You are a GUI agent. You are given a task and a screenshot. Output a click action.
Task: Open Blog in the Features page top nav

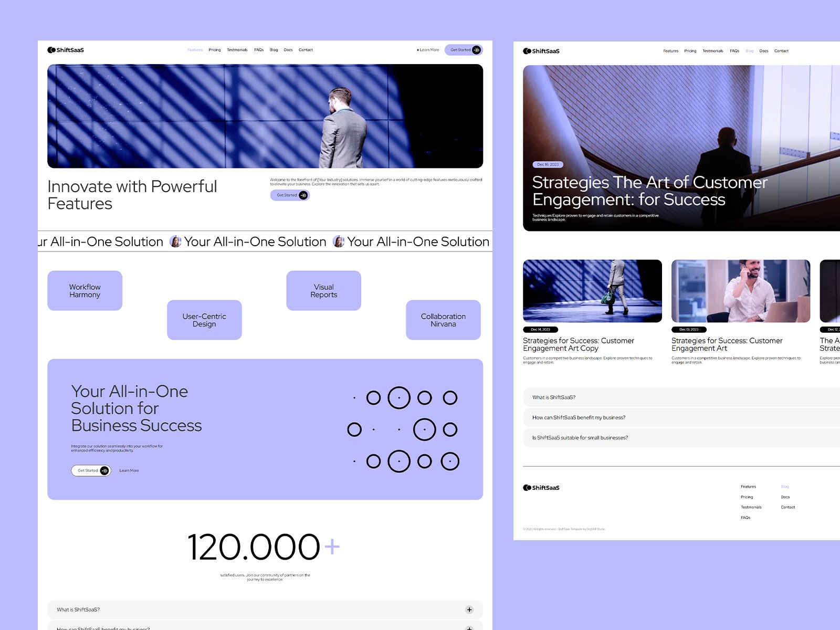coord(274,50)
